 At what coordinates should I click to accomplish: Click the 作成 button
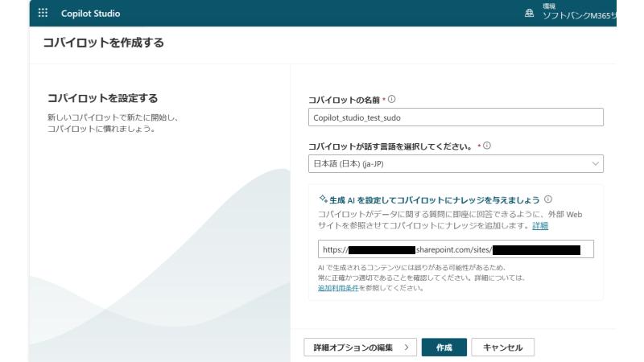pyautogui.click(x=444, y=348)
